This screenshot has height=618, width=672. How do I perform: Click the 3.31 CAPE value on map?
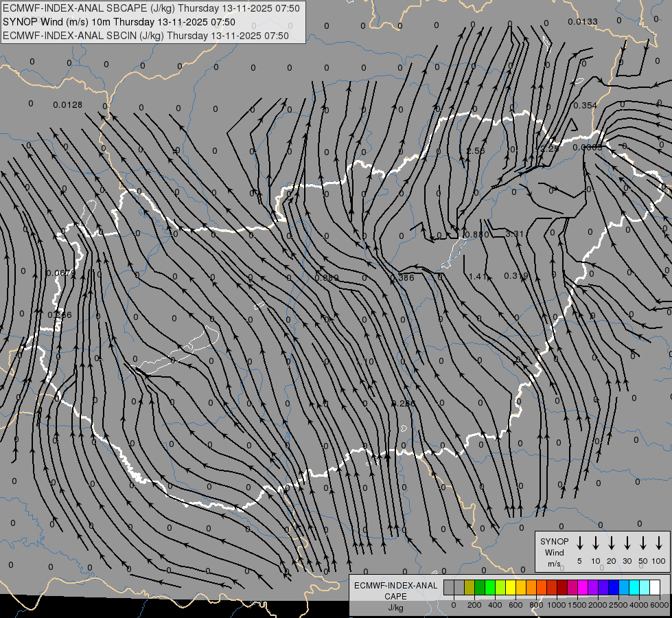pos(514,233)
